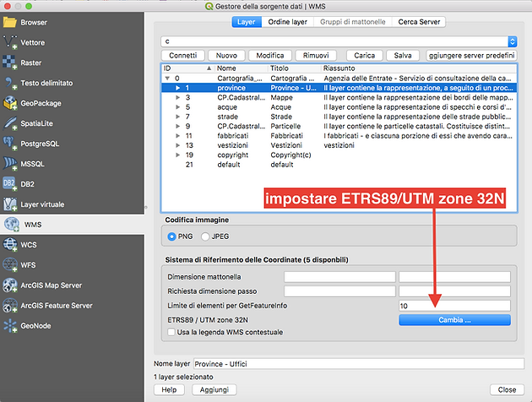
Task: Select the SpatiaLite icon
Action: [9, 123]
